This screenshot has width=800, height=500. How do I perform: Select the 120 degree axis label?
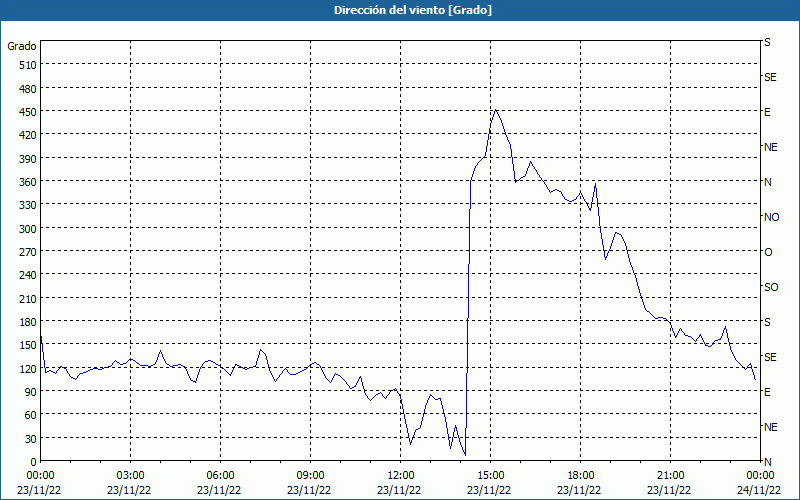28,369
